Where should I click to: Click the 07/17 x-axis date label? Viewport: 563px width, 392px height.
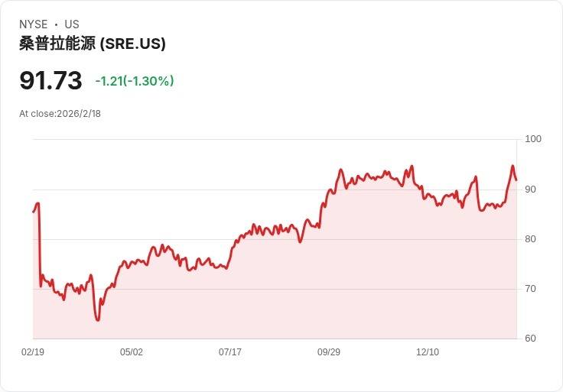tap(230, 352)
